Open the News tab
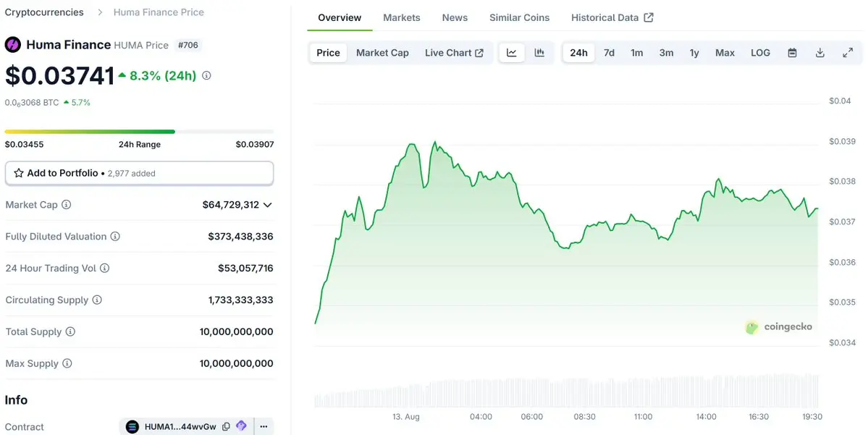Viewport: 868px width, 435px height. click(x=455, y=17)
